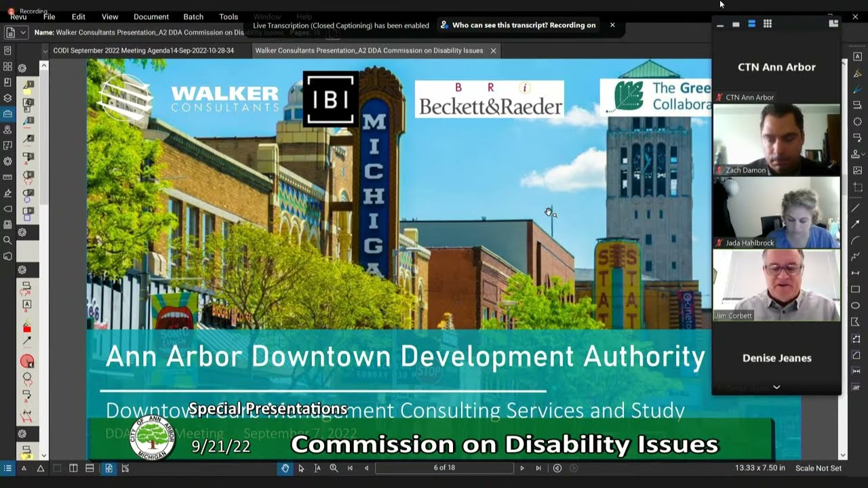Click the Scale Not Set status
This screenshot has width=868, height=488.
click(818, 468)
